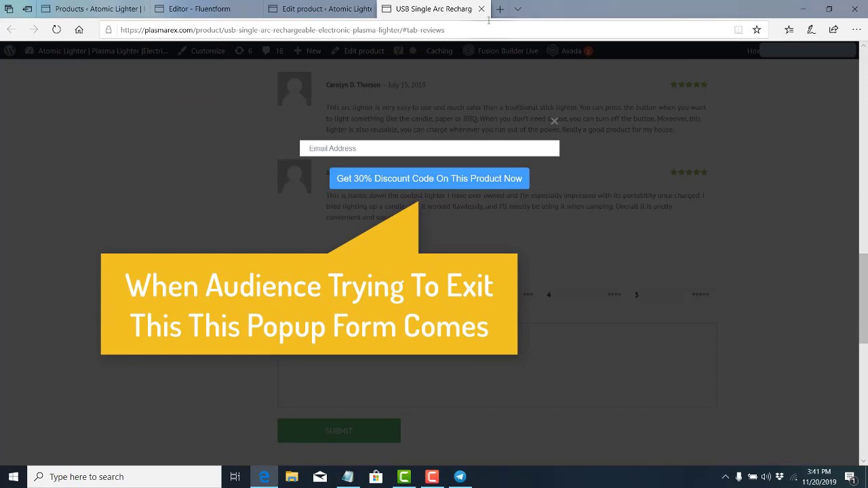
Task: Open Telegram from the taskbar
Action: click(x=460, y=476)
